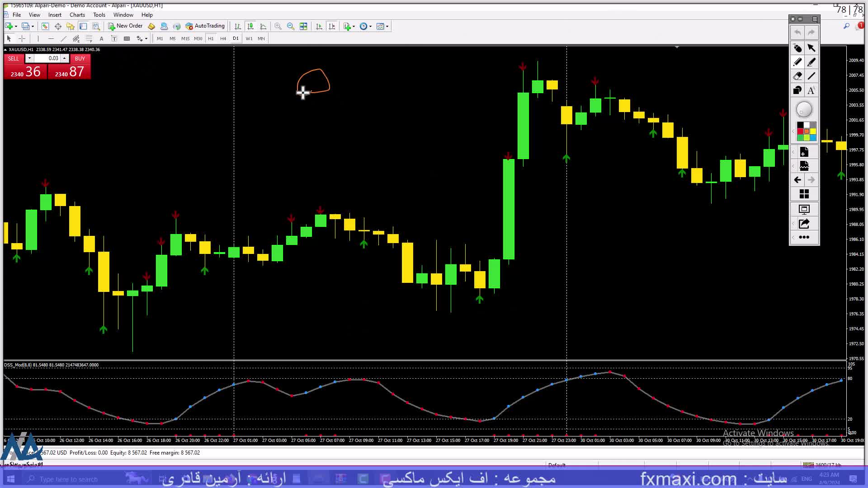This screenshot has height=488, width=868.
Task: Click the New Order button
Action: (125, 26)
